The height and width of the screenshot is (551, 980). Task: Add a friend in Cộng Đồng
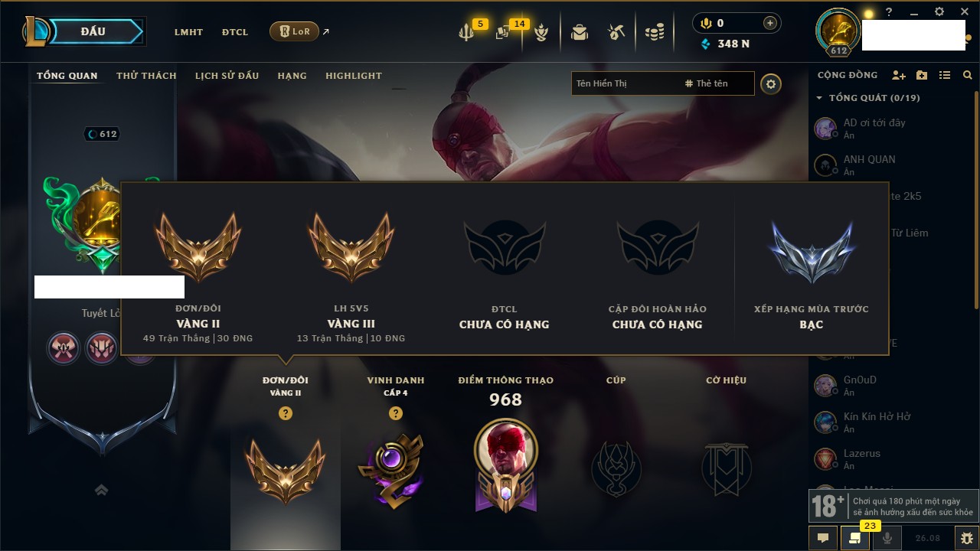[x=899, y=75]
